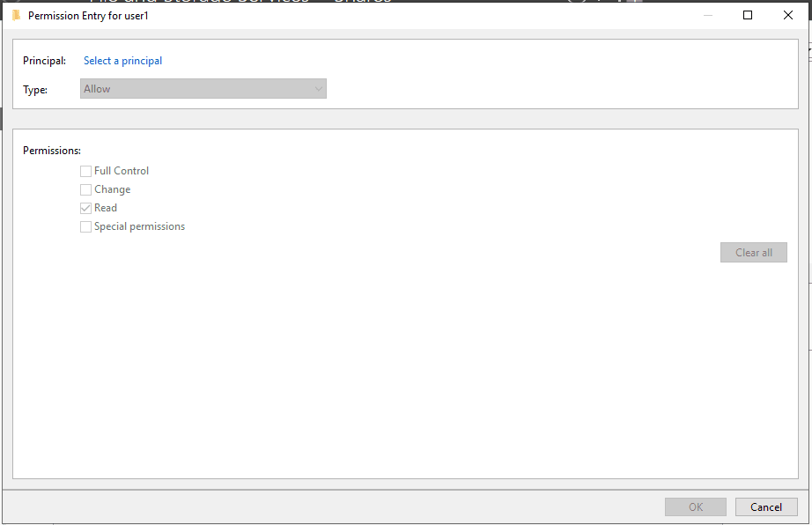Enable the Full Control checkbox
This screenshot has height=525, width=812.
click(85, 171)
